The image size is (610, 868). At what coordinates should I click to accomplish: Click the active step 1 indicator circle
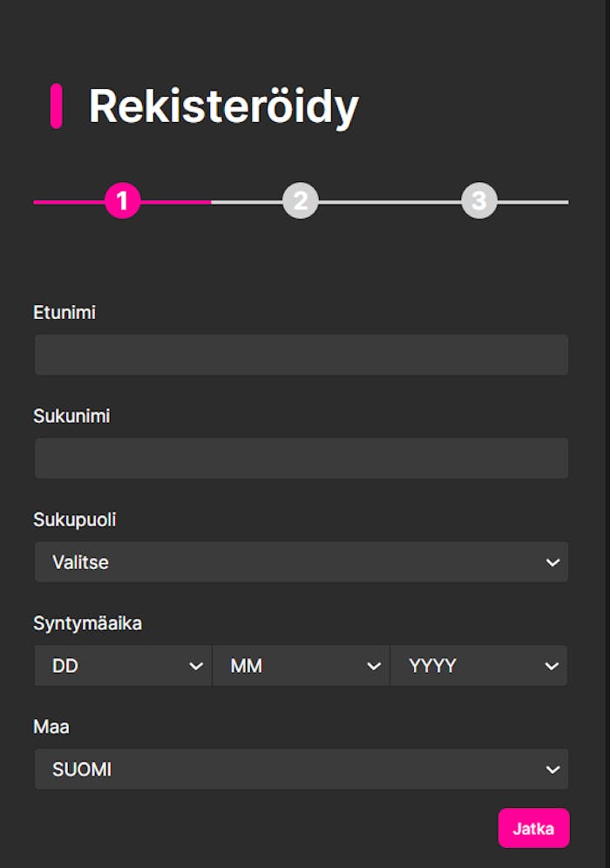(x=122, y=201)
